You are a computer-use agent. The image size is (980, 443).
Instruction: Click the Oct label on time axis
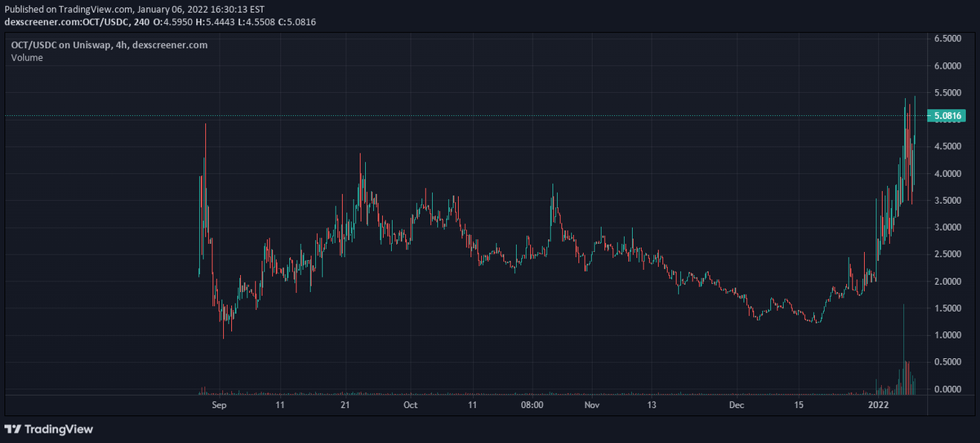(x=411, y=405)
